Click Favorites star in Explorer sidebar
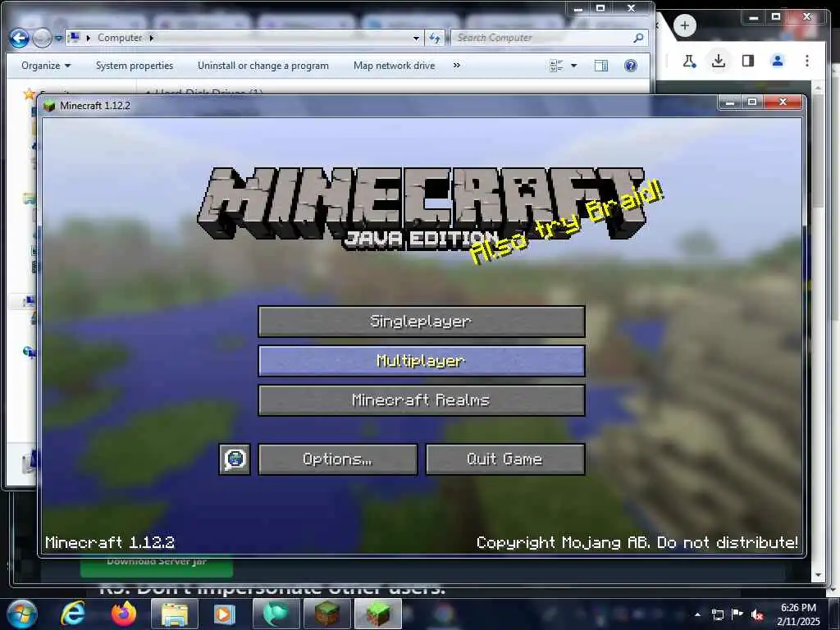 (x=29, y=94)
